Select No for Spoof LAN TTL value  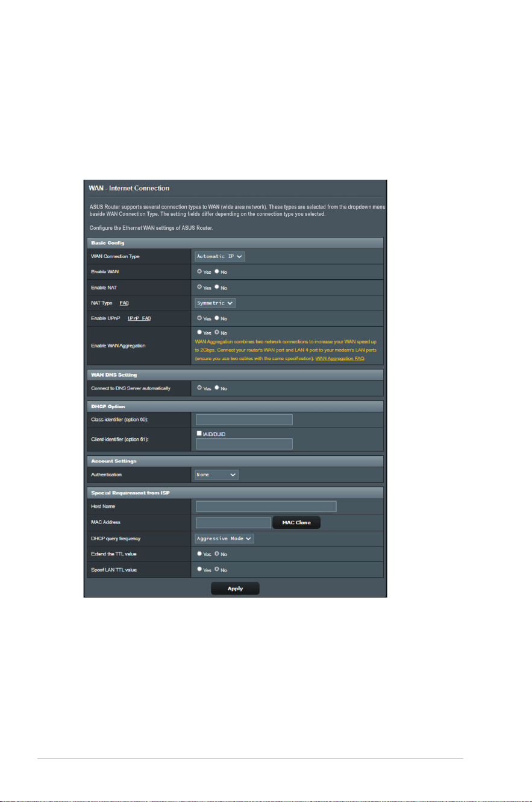pos(216,569)
